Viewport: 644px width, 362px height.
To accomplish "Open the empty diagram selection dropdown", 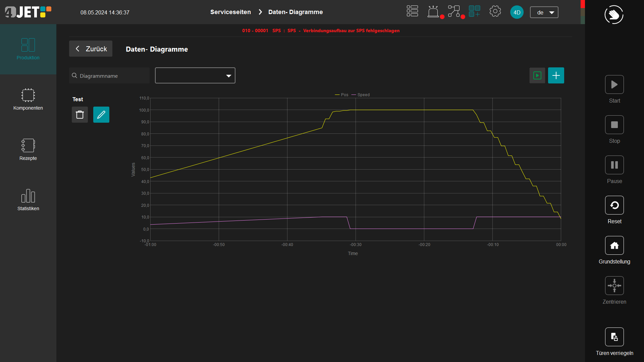I will [x=195, y=75].
